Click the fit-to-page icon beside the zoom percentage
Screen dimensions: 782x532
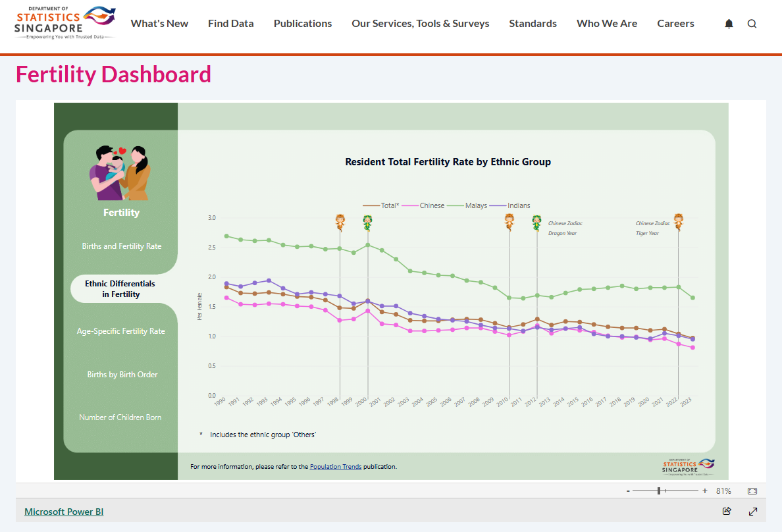[x=752, y=490]
